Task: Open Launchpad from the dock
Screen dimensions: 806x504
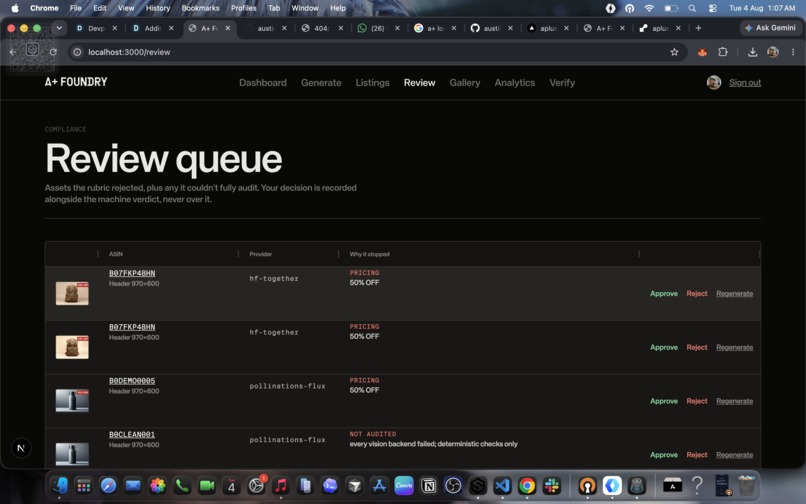Action: (x=83, y=485)
